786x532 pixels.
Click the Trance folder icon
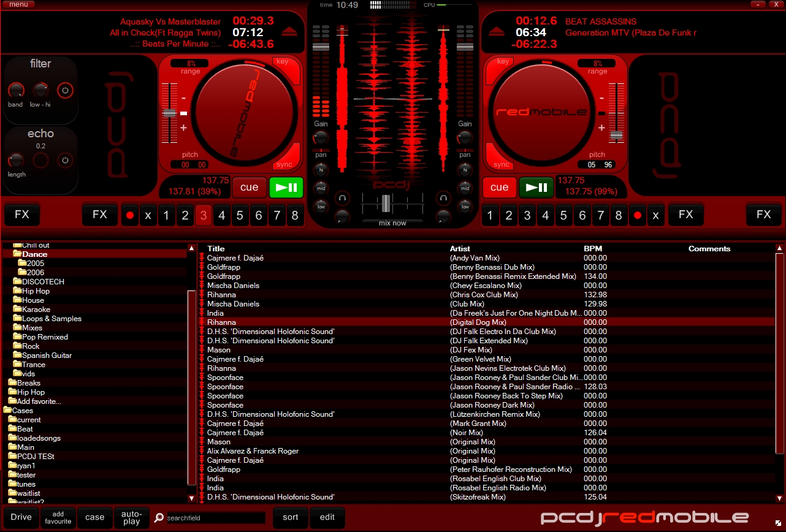[17, 364]
